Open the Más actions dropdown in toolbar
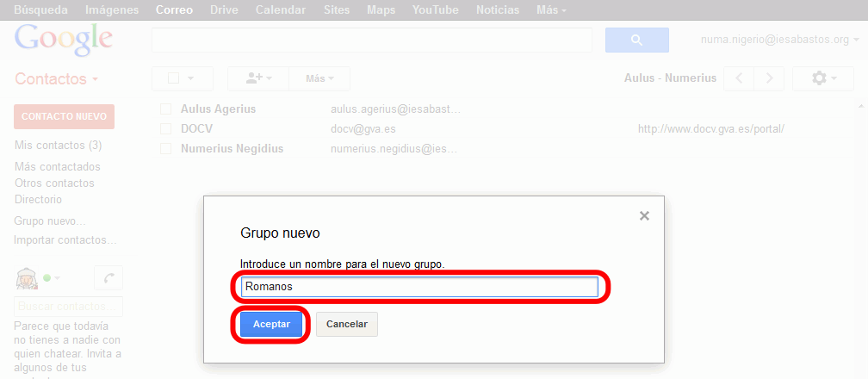The image size is (868, 379). tap(319, 78)
